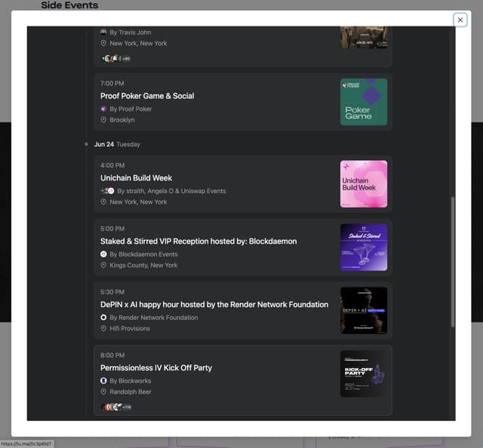Click the location pin beside Brooklyn
This screenshot has height=448, width=483.
click(103, 120)
